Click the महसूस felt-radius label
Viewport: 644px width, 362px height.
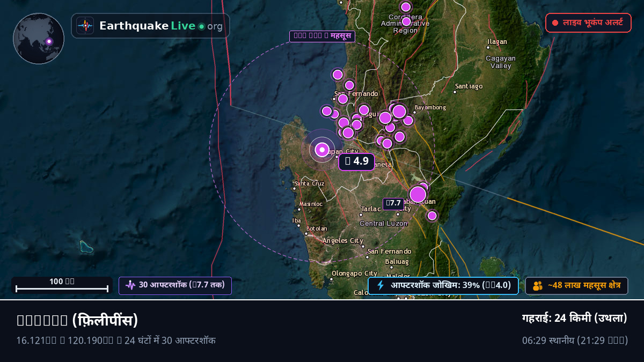[x=322, y=36]
